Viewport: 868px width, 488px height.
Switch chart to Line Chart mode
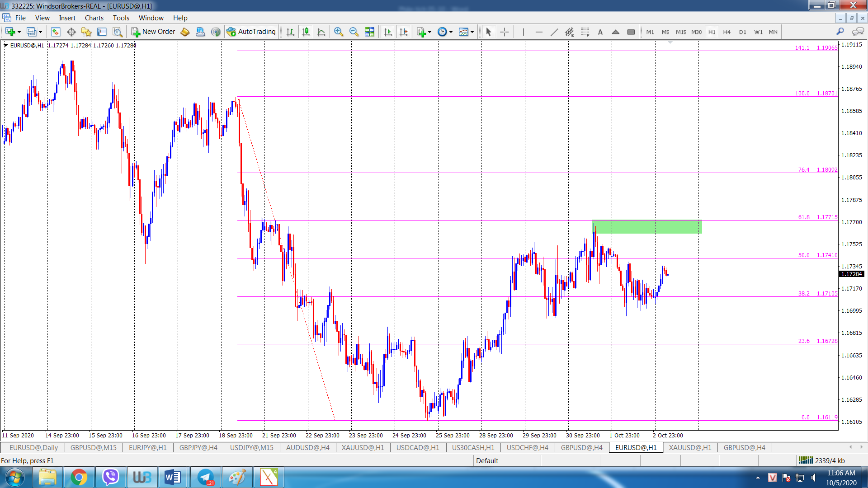pos(321,32)
